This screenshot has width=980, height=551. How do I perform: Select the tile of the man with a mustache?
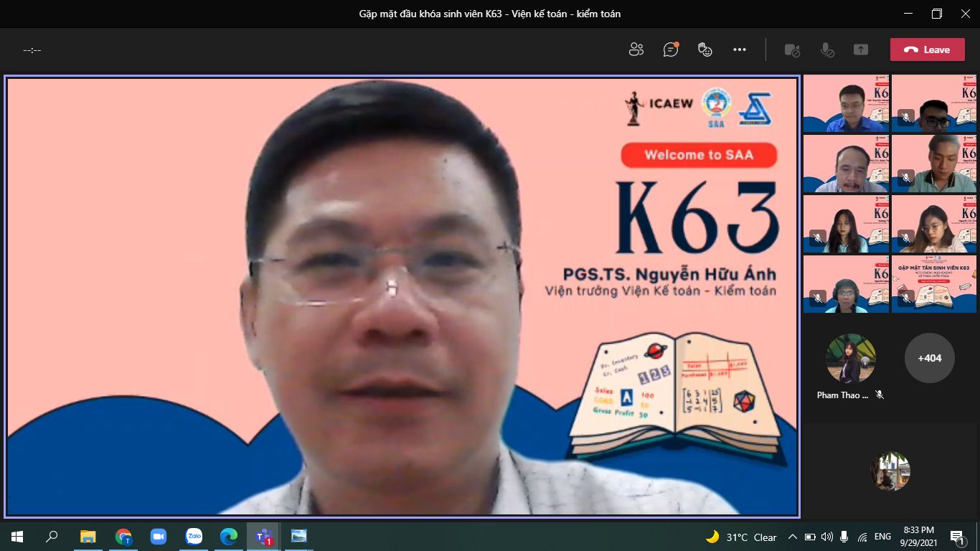click(x=846, y=164)
